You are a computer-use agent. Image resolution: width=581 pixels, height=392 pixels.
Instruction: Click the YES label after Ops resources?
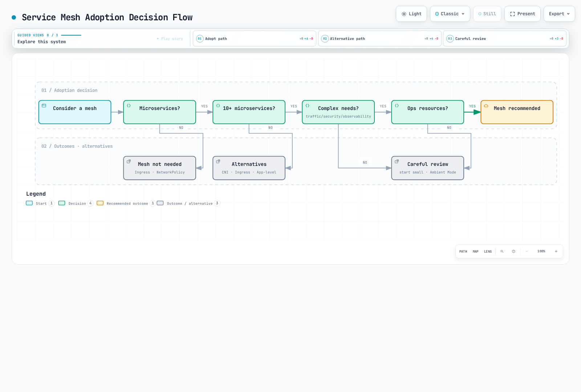[x=472, y=106]
